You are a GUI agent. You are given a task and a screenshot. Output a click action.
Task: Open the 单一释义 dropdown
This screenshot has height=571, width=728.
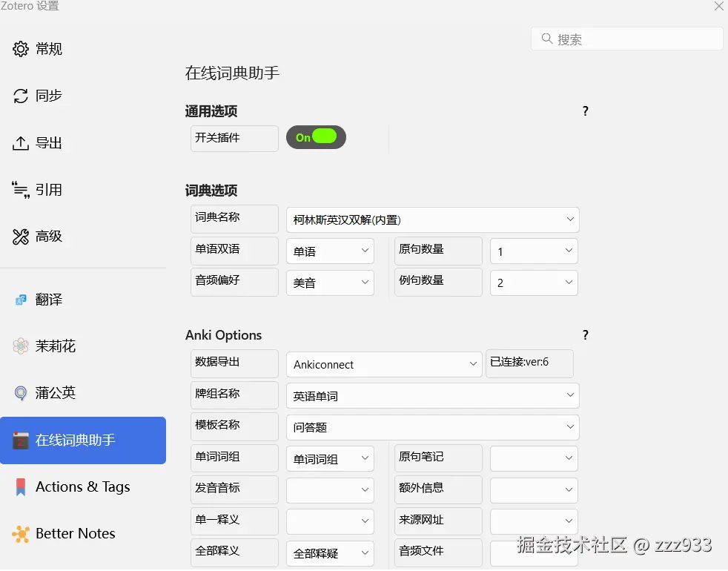click(x=330, y=521)
